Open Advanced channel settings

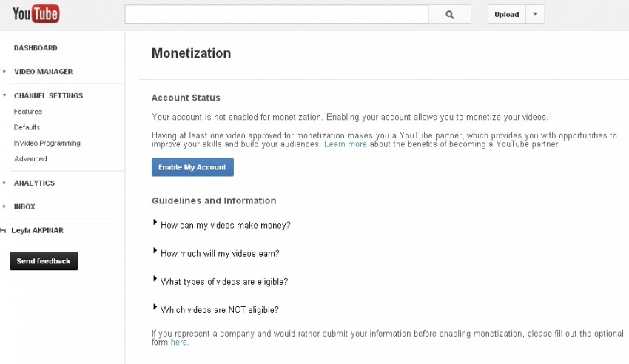click(x=30, y=159)
